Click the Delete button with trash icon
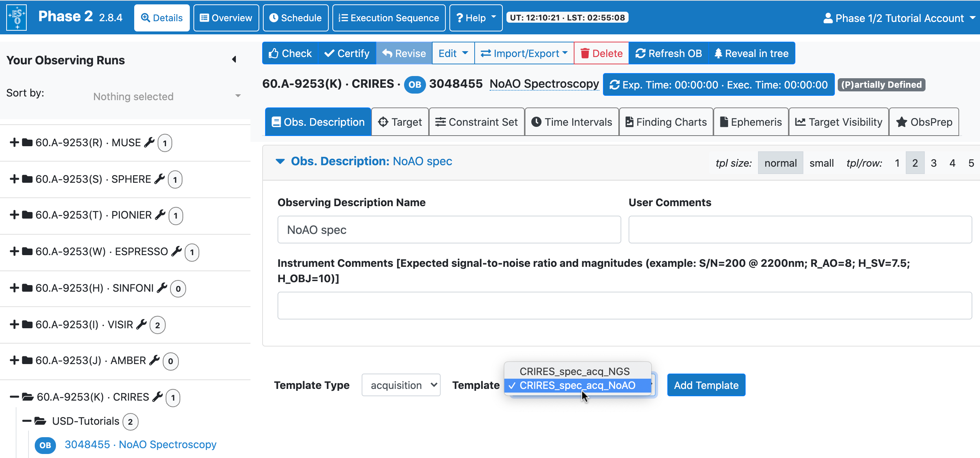The image size is (980, 458). pos(601,53)
